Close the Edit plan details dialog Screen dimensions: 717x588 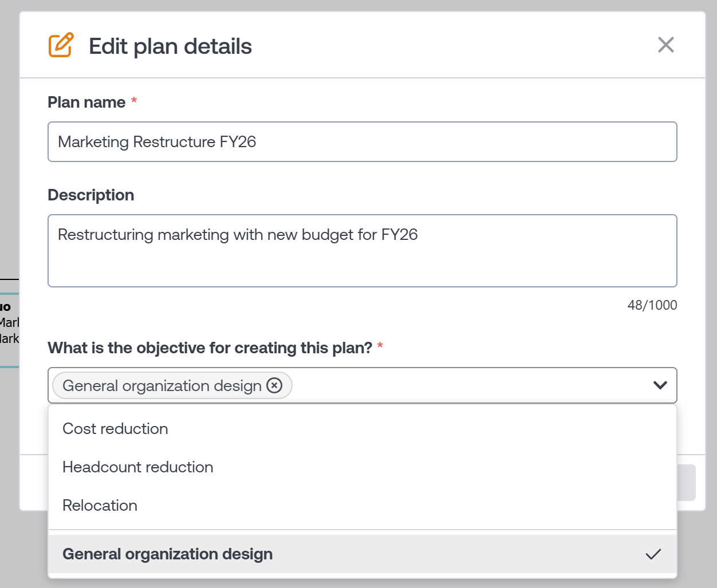point(665,45)
